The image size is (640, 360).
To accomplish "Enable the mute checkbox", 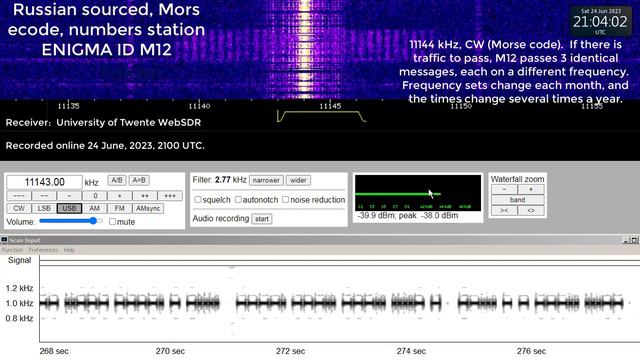I will pos(112,222).
